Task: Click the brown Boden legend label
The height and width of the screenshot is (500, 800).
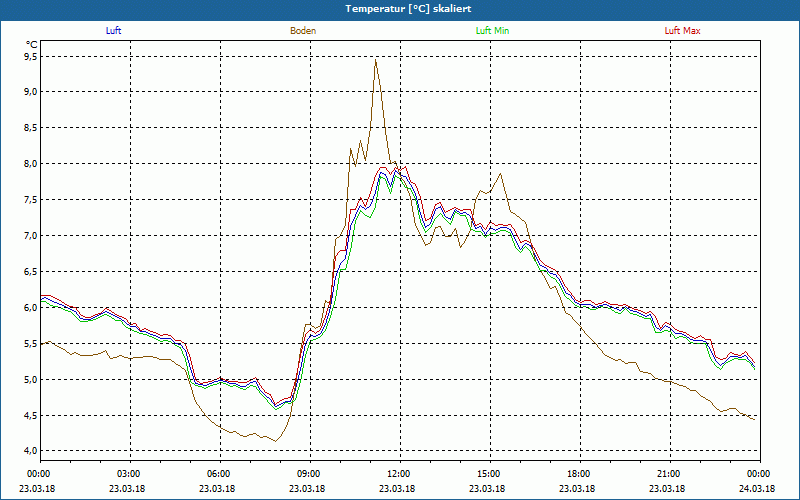Action: [303, 31]
